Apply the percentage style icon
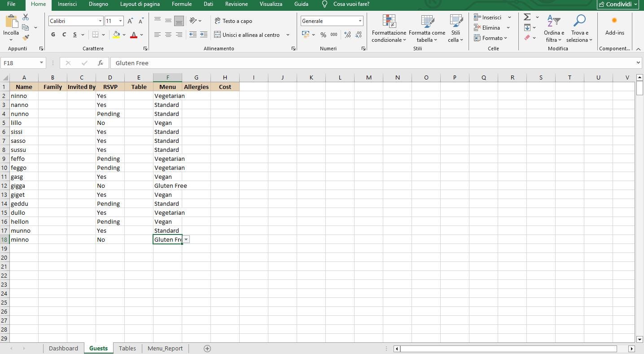Screen dimensions: 644x354 (x=323, y=34)
